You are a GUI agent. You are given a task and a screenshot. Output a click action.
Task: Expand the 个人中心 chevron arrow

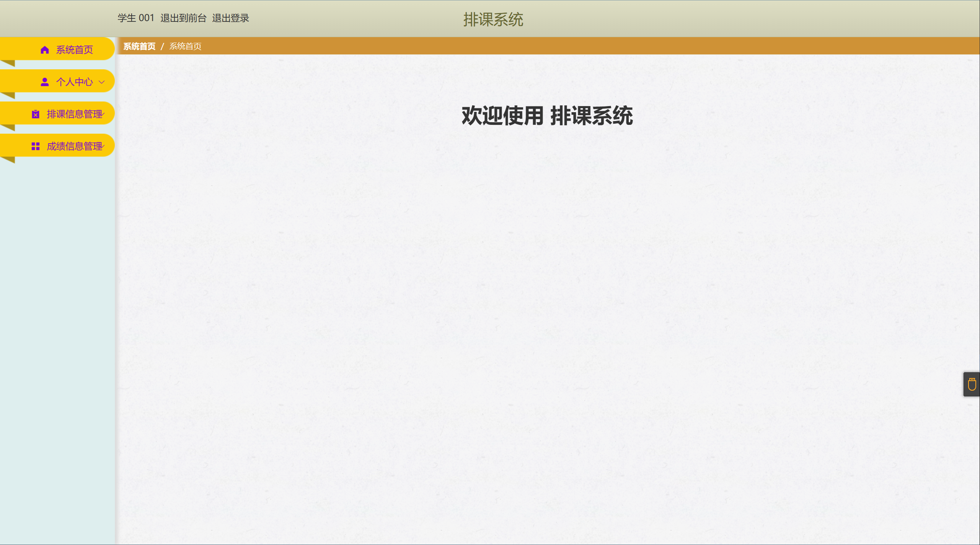(x=102, y=82)
